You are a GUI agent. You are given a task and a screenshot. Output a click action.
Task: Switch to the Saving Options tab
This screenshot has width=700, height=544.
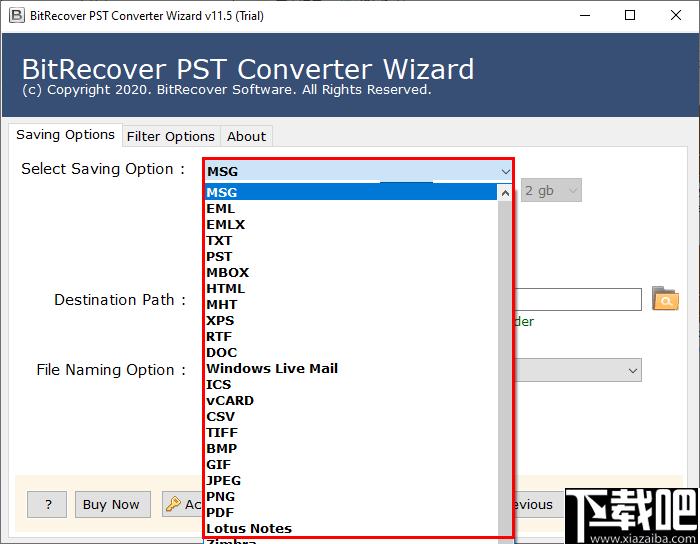[x=65, y=135]
